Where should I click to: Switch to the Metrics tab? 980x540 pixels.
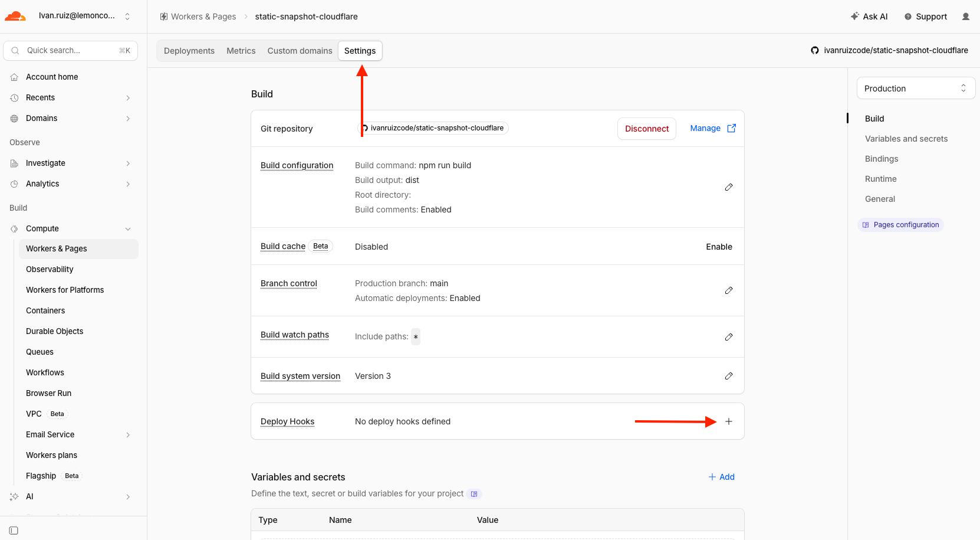pyautogui.click(x=241, y=51)
